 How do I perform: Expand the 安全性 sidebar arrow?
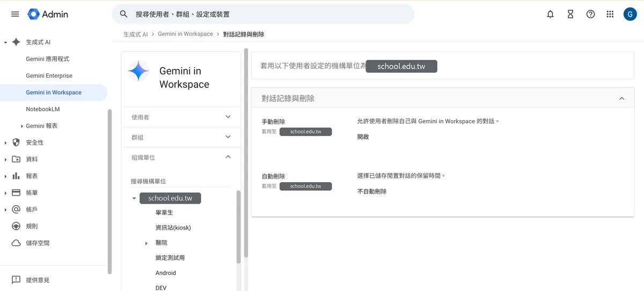tap(5, 143)
